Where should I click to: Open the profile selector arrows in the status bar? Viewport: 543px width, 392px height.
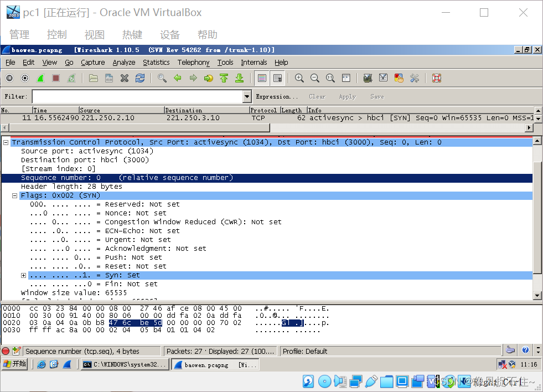click(538, 350)
